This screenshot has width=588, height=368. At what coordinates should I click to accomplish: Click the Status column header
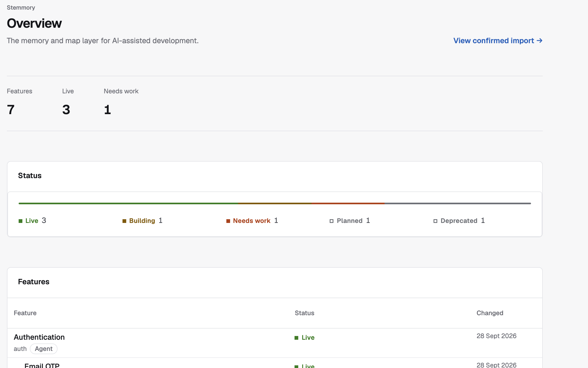click(x=304, y=313)
